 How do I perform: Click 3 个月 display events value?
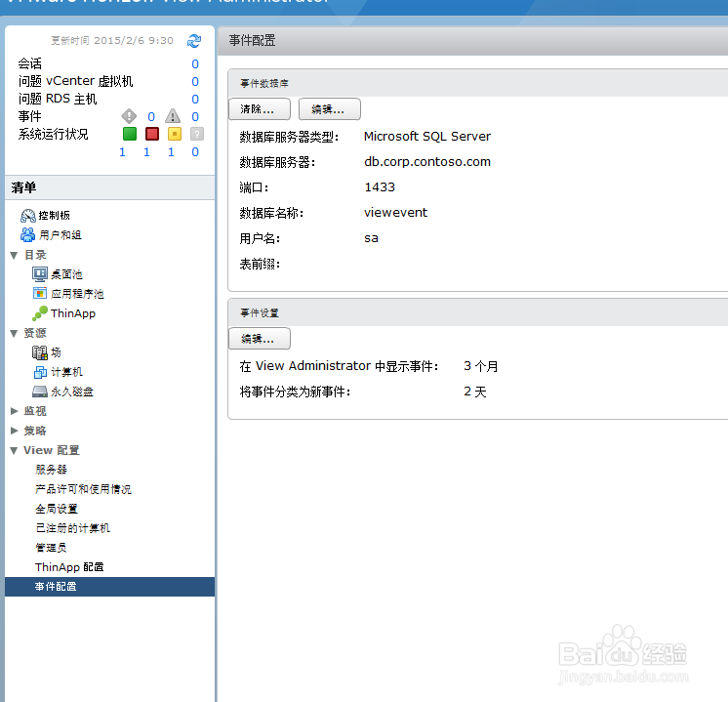point(480,366)
